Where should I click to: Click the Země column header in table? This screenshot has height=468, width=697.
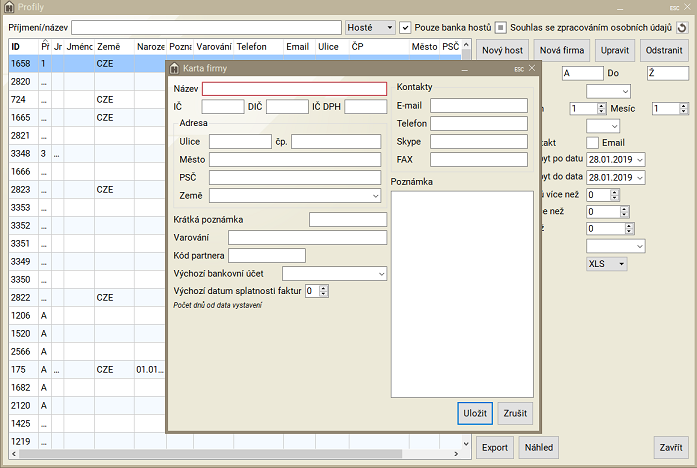coord(113,46)
